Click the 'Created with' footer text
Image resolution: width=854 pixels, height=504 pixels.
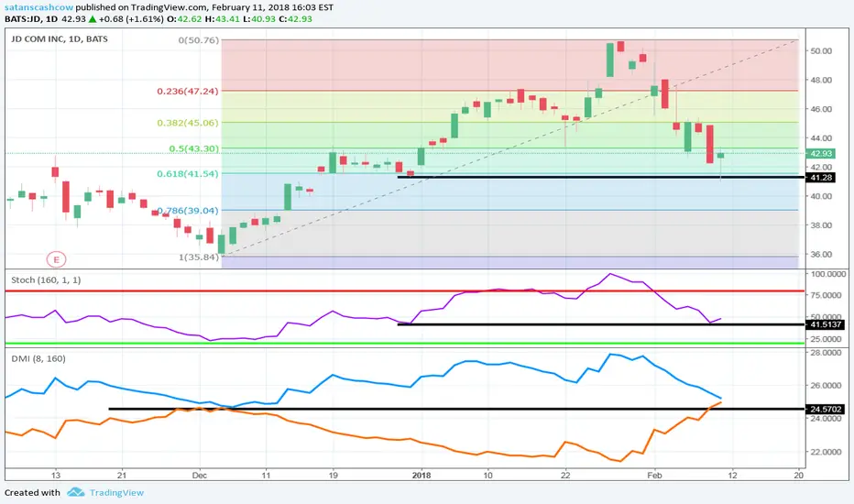32,493
